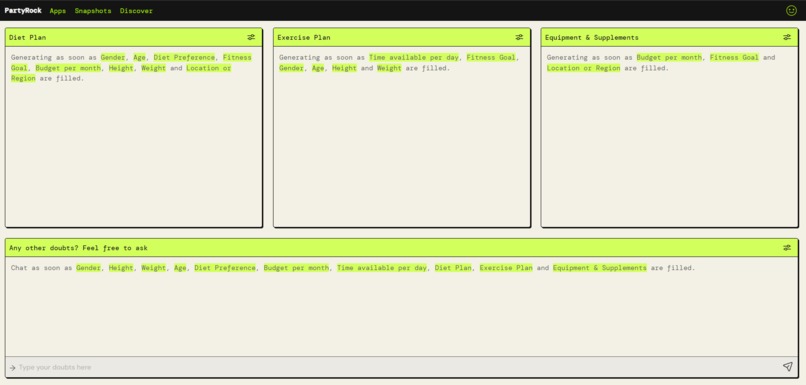Click 'Budget per month' tag in Equipment & Supplements
The image size is (806, 385).
click(x=669, y=57)
